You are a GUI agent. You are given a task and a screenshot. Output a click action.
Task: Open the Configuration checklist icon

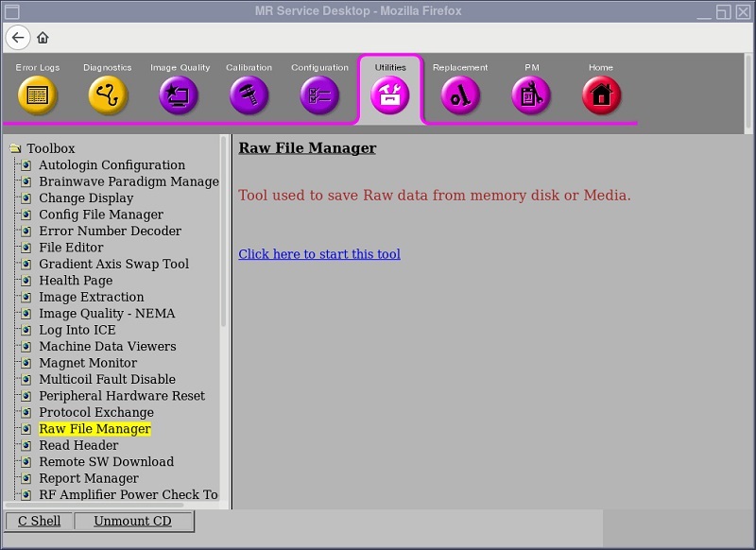click(319, 95)
